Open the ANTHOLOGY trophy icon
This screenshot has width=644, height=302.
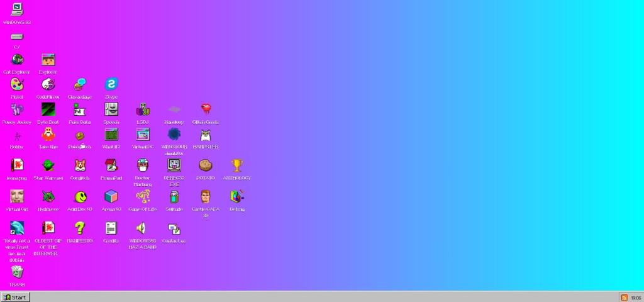click(237, 165)
